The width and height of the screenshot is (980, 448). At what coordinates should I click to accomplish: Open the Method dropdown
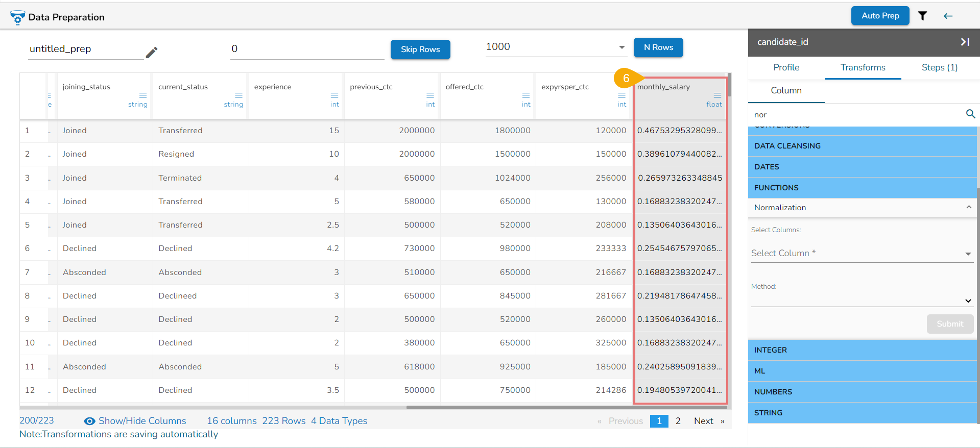click(862, 301)
